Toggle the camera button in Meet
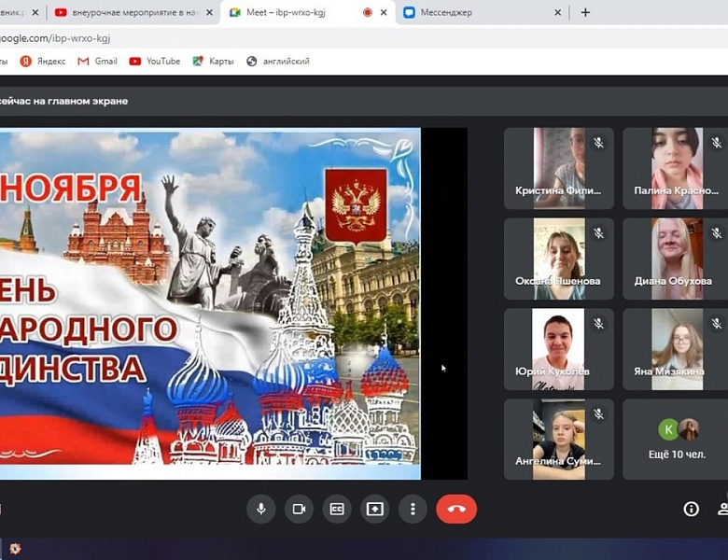The height and width of the screenshot is (560, 728). click(x=299, y=509)
